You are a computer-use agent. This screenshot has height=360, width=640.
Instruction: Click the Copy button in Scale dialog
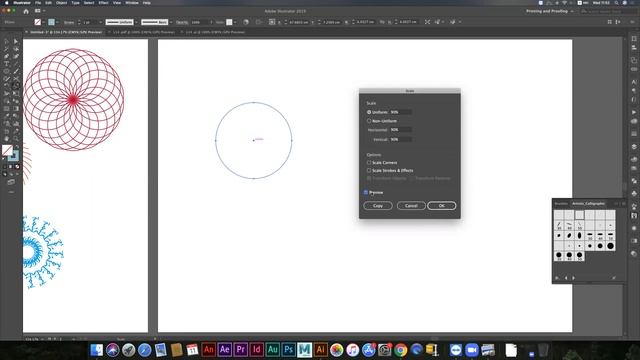point(378,206)
